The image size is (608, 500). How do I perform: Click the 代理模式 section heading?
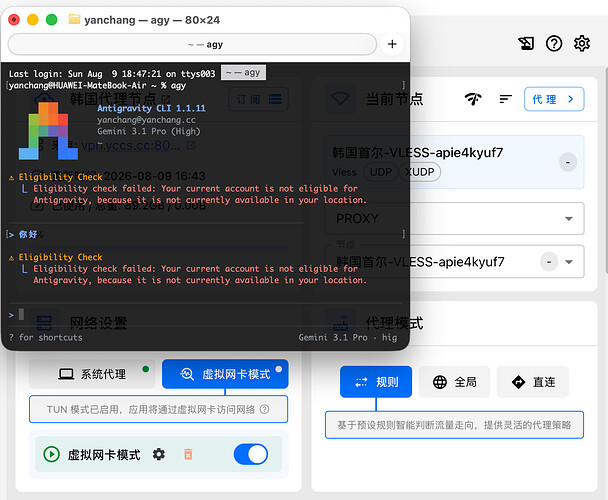394,323
